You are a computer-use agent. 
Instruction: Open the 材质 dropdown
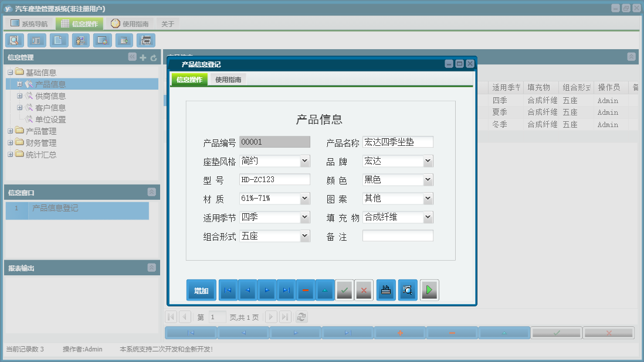305,199
